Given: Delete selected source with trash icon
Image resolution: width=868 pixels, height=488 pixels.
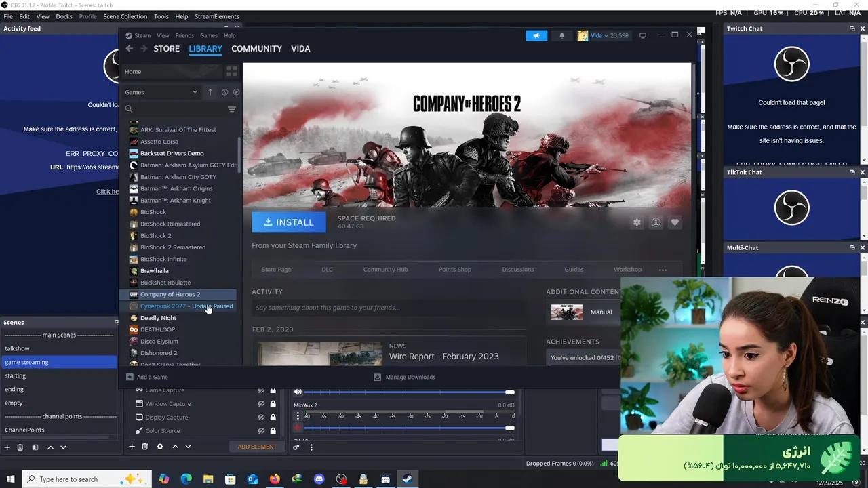Looking at the screenshot, I should click(x=144, y=447).
